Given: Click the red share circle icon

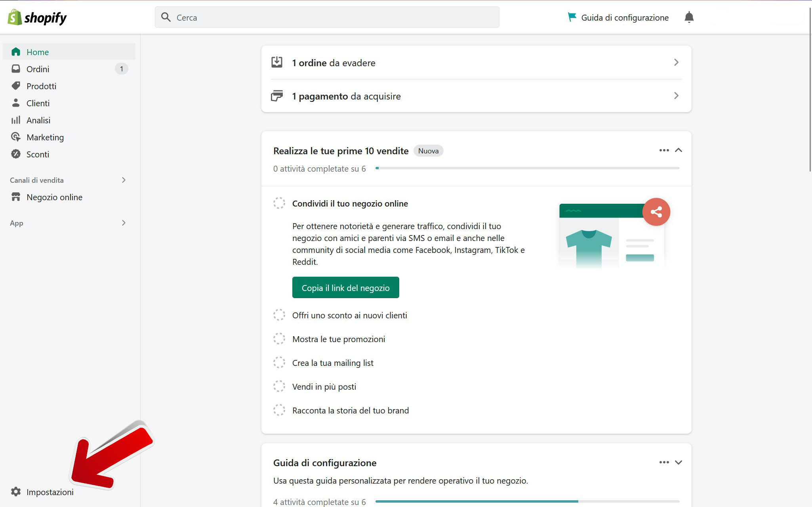Looking at the screenshot, I should pyautogui.click(x=656, y=212).
